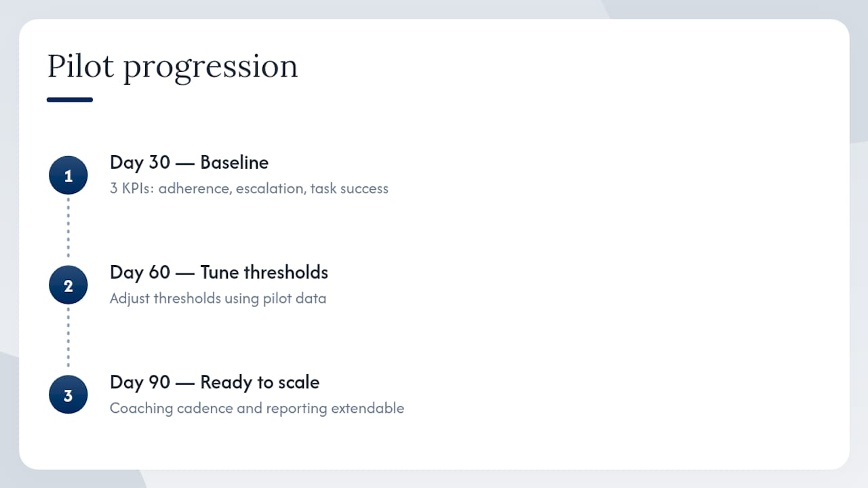Select the 'Pilot progression' slide title
868x488 pixels.
coord(172,67)
